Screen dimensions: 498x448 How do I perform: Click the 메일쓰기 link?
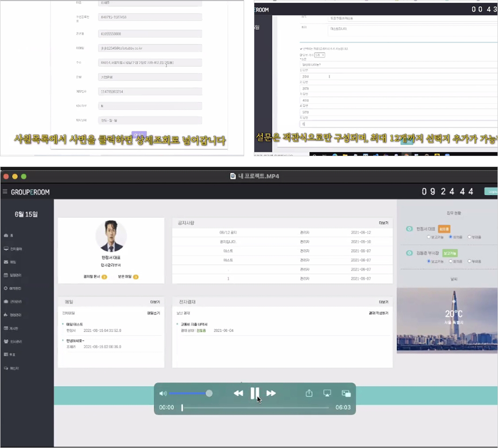click(153, 313)
